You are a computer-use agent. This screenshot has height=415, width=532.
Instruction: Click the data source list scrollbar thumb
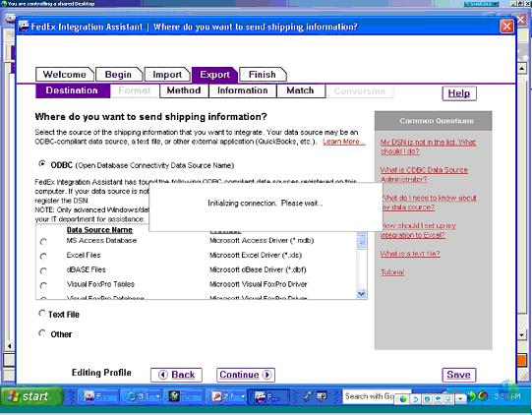coord(361,240)
